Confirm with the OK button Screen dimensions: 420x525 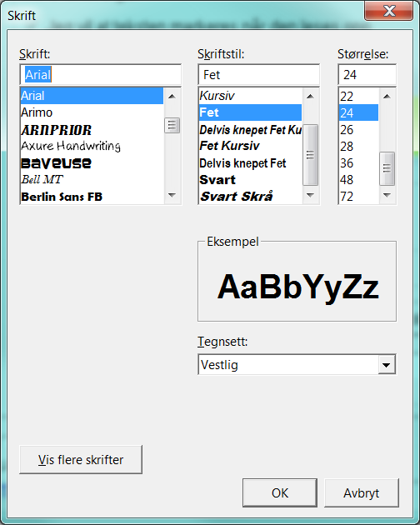(280, 492)
